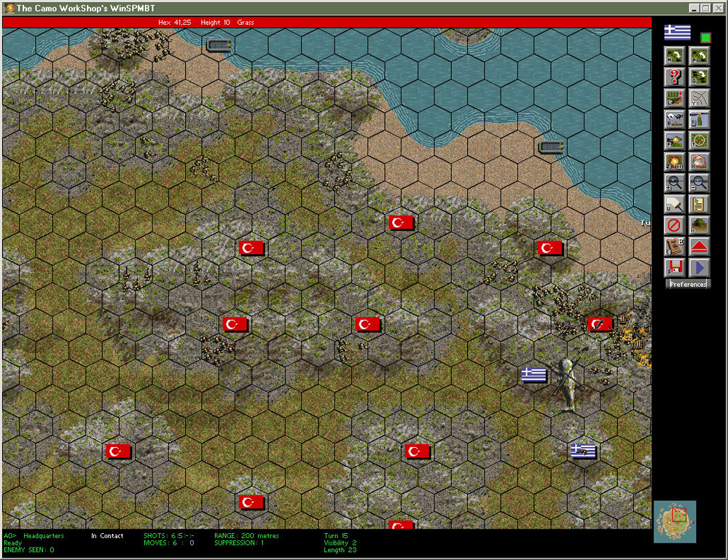
Task: Select the helicopter unit on the map
Action: point(568,383)
